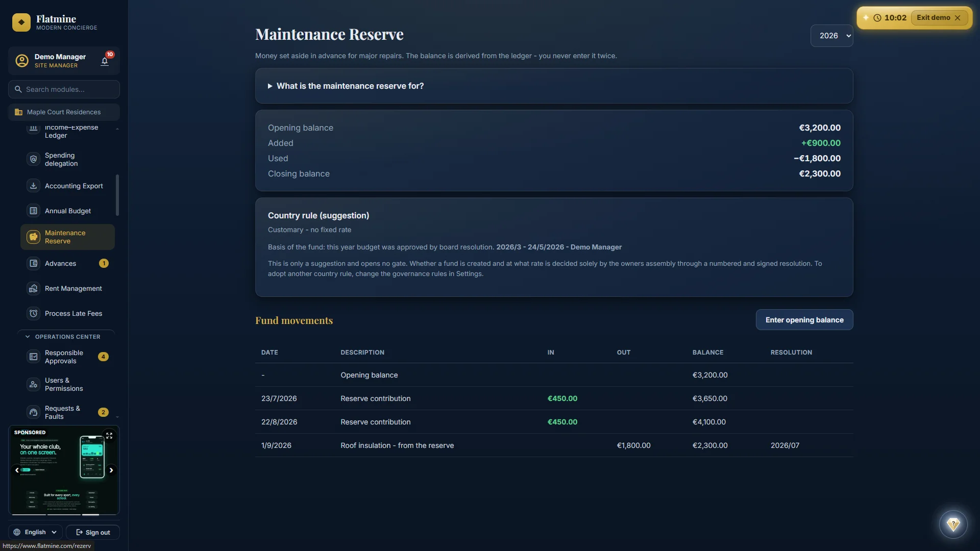Click the Responsible Approvals icon

[x=33, y=357]
